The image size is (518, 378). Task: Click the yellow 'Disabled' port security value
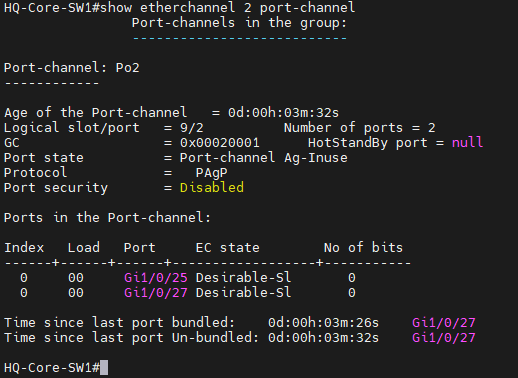coord(212,188)
